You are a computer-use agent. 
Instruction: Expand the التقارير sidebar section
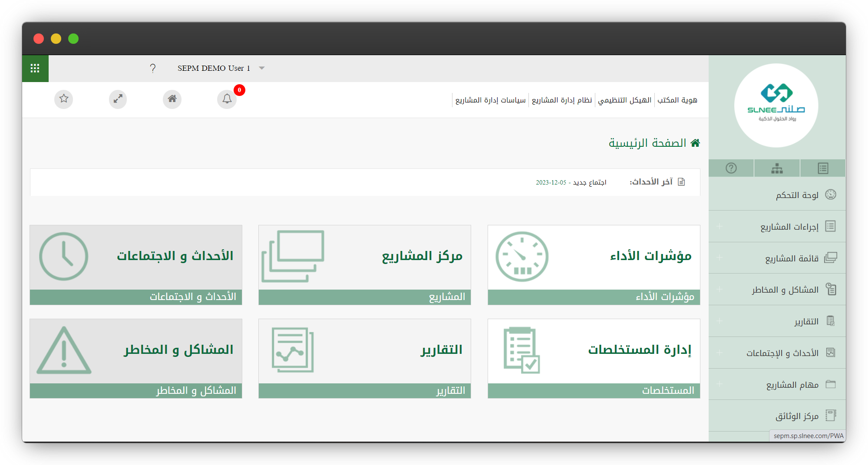coord(719,321)
